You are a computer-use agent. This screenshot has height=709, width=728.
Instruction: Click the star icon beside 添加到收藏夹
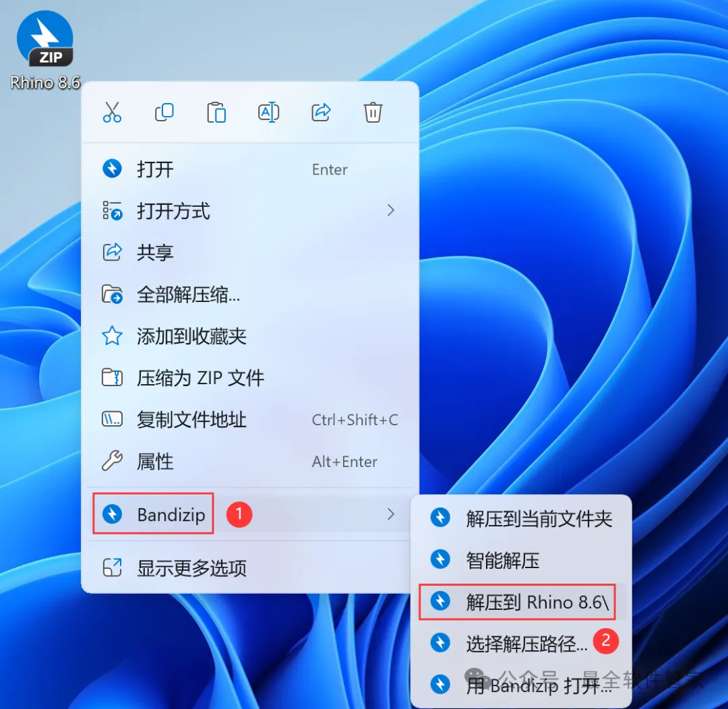[x=112, y=336]
